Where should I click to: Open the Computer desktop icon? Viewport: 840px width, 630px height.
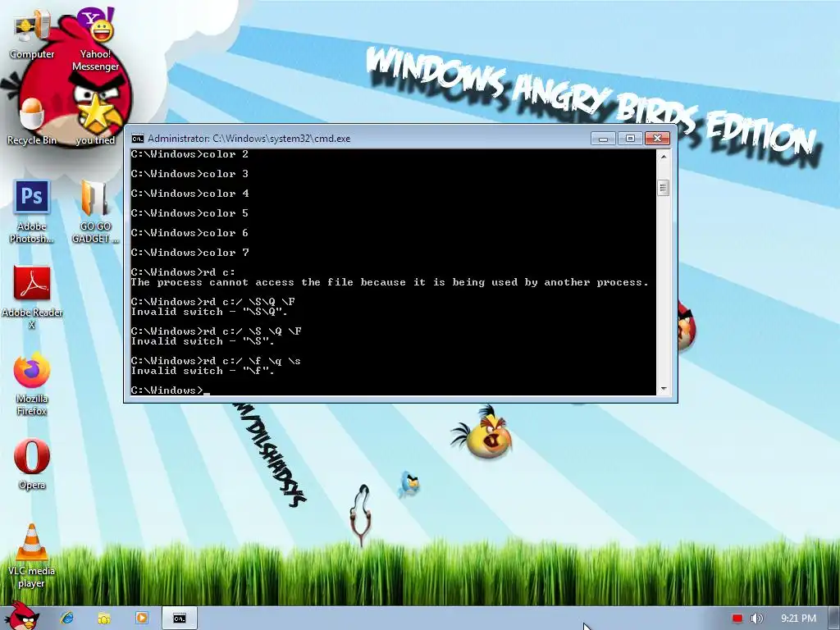click(32, 35)
